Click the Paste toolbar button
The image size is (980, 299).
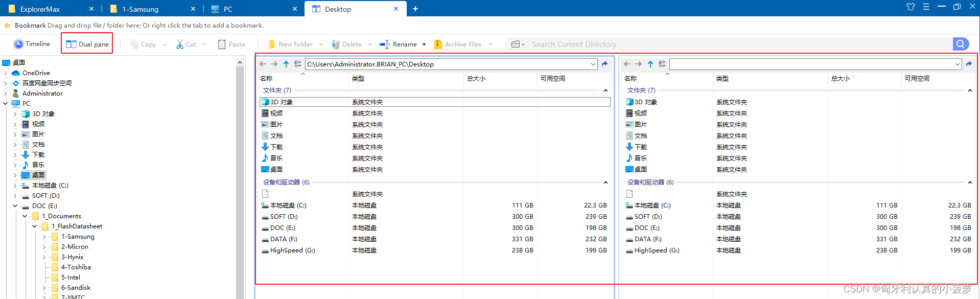tap(231, 44)
